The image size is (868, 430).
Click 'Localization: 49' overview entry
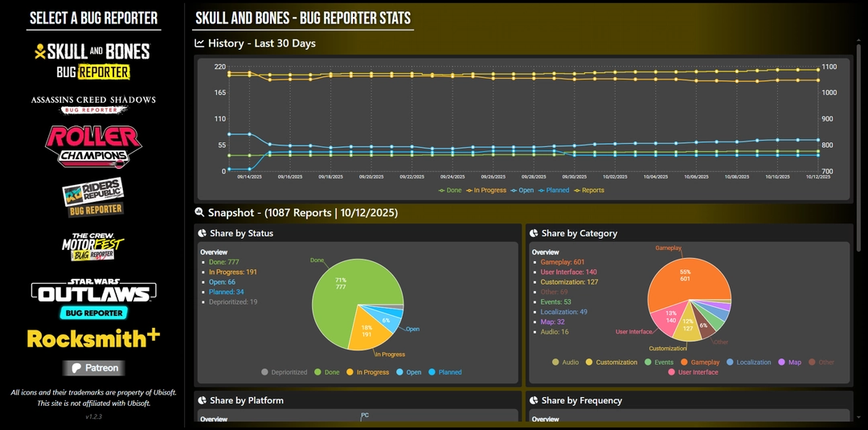click(x=564, y=312)
